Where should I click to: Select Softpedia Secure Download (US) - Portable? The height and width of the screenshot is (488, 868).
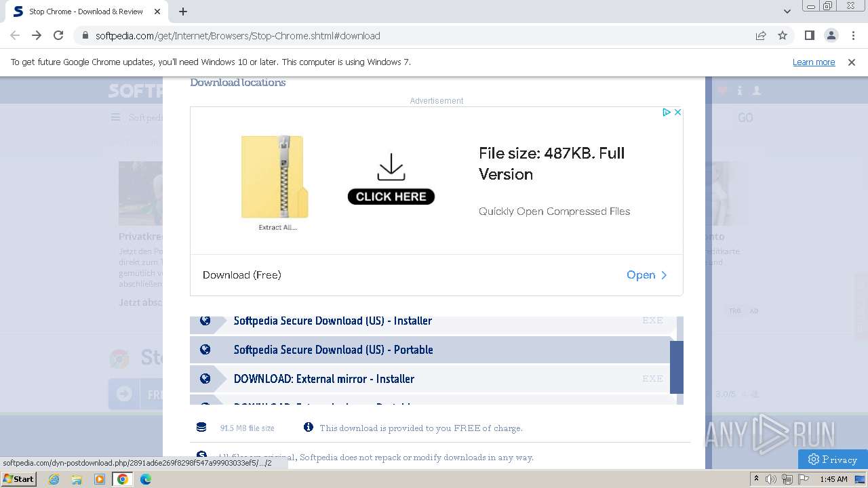point(430,350)
